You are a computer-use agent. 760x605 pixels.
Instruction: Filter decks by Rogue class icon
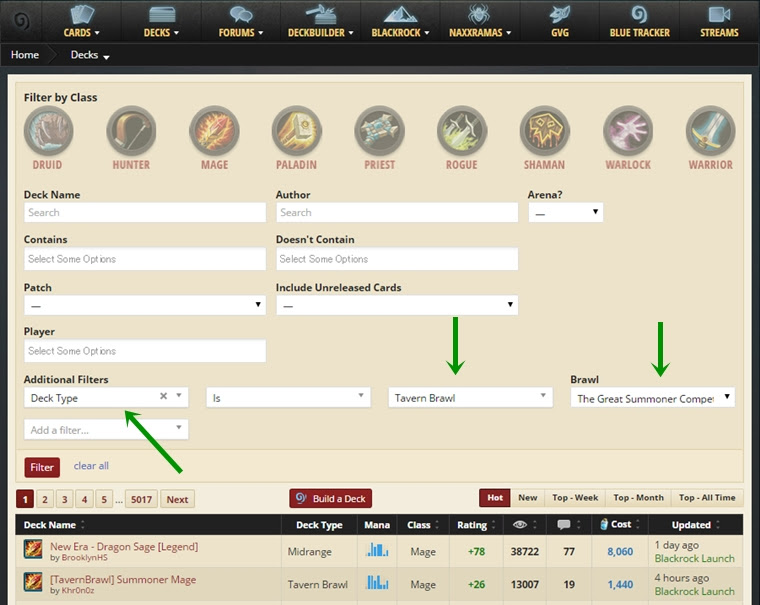click(x=462, y=131)
